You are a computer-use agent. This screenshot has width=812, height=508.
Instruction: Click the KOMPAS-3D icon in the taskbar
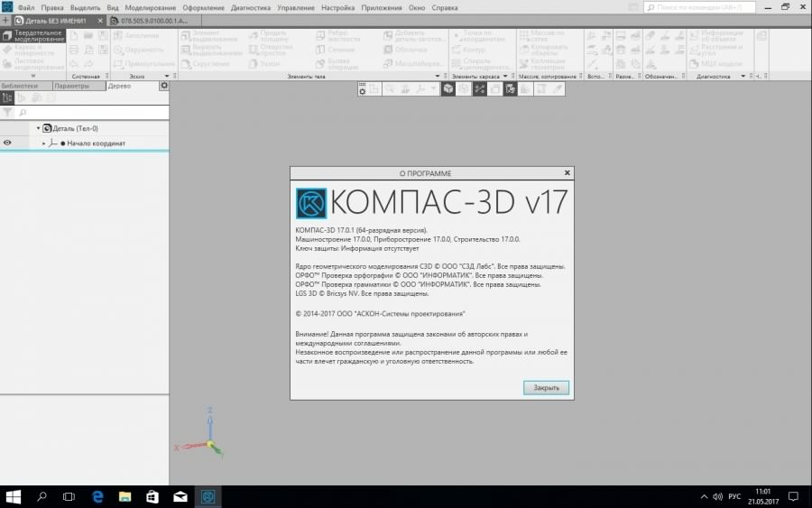[x=208, y=496]
